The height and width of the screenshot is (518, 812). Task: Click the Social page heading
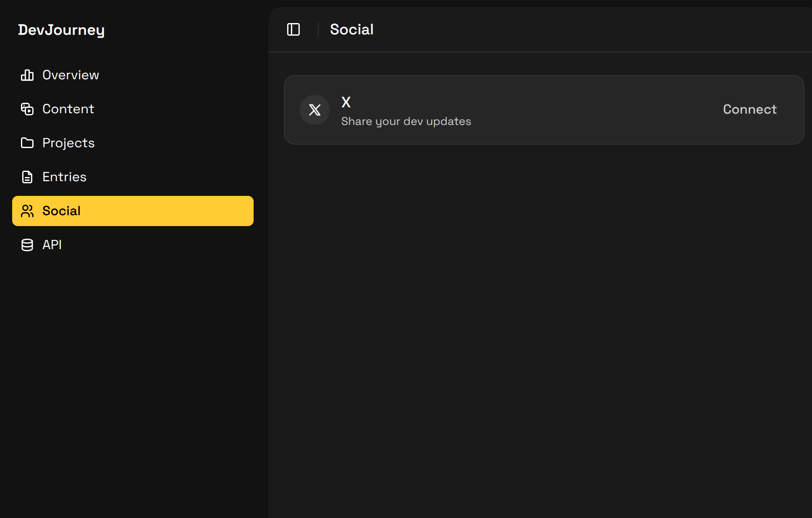point(352,29)
